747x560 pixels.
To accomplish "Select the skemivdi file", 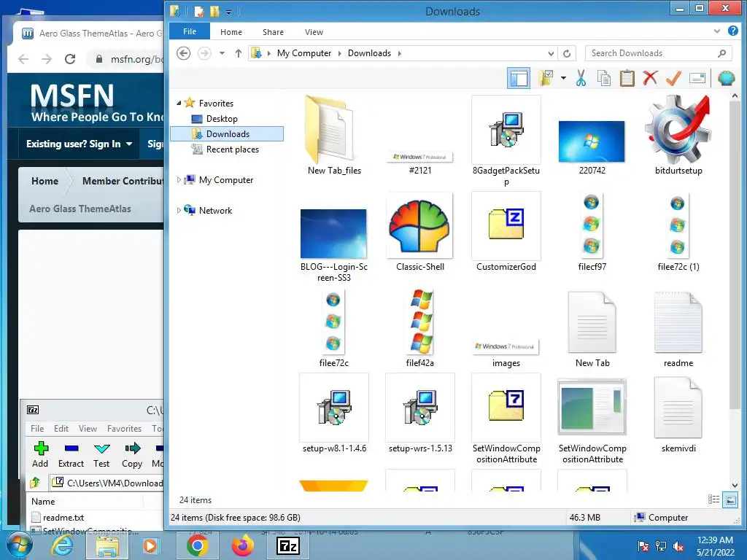I will pyautogui.click(x=678, y=413).
